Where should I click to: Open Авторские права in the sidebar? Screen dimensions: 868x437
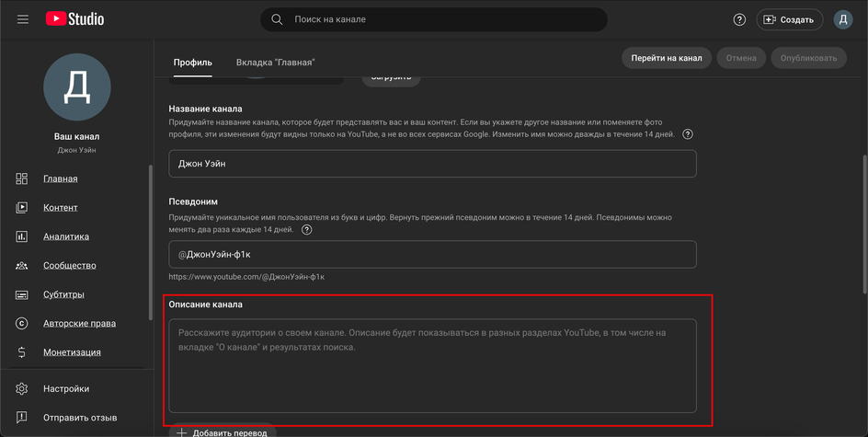(x=80, y=324)
